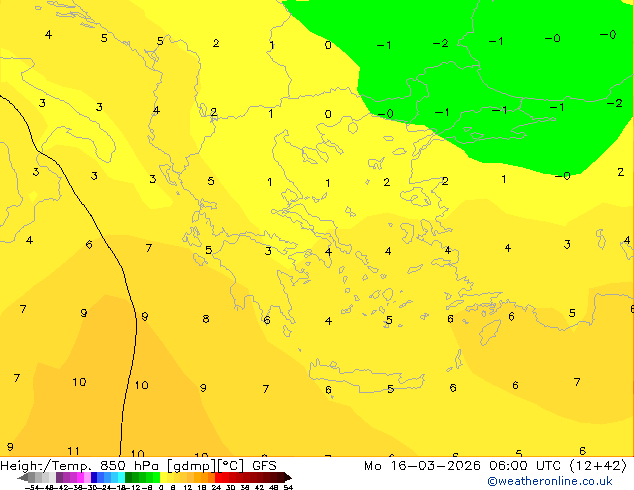The width and height of the screenshot is (634, 490).
Task: Click the 12 label on the color scale
Action: [x=188, y=487]
